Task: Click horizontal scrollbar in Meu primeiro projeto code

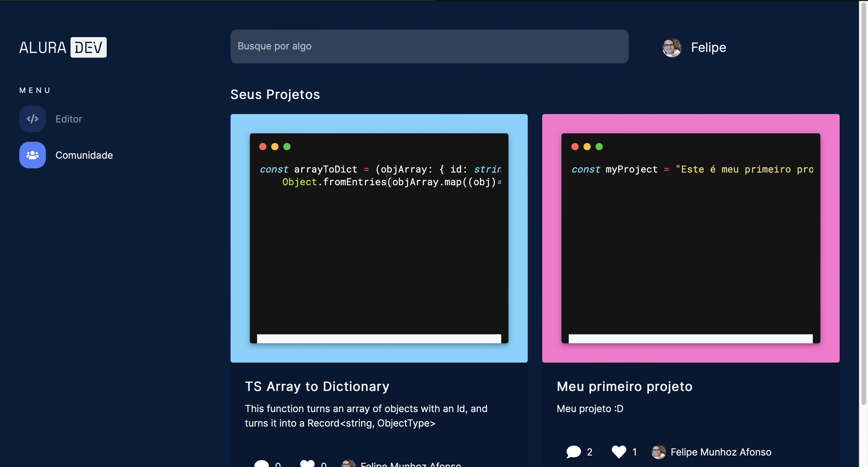Action: click(x=690, y=338)
